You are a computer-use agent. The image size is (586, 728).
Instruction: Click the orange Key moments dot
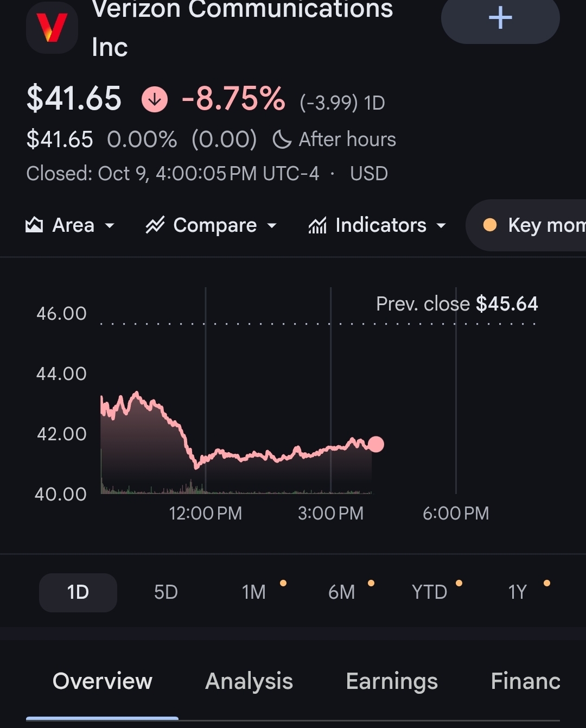point(490,225)
